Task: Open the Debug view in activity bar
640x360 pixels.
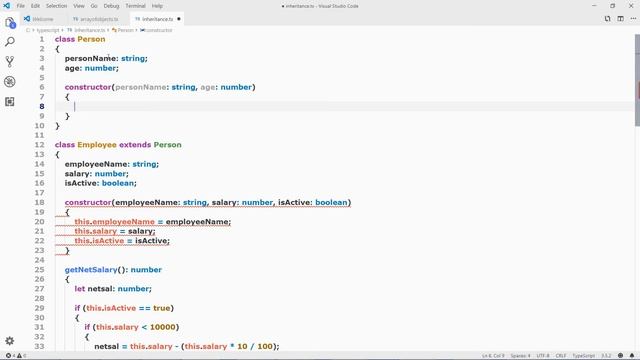Action: 10,82
